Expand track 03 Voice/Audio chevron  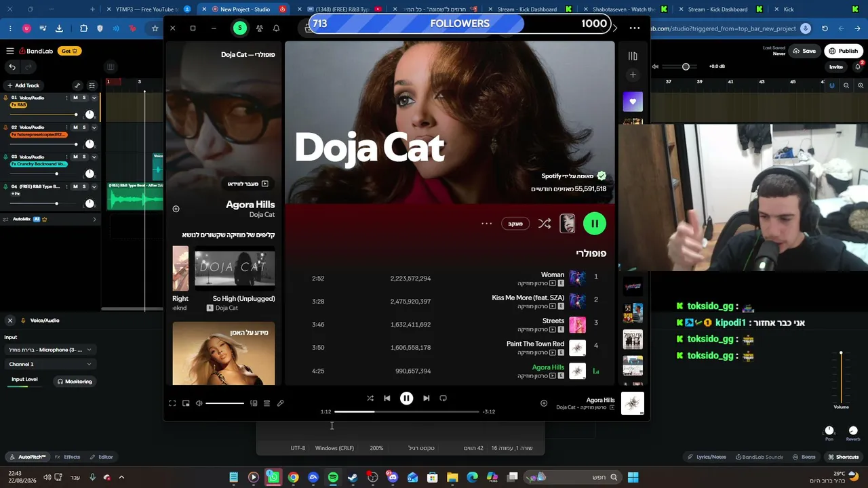pos(94,157)
